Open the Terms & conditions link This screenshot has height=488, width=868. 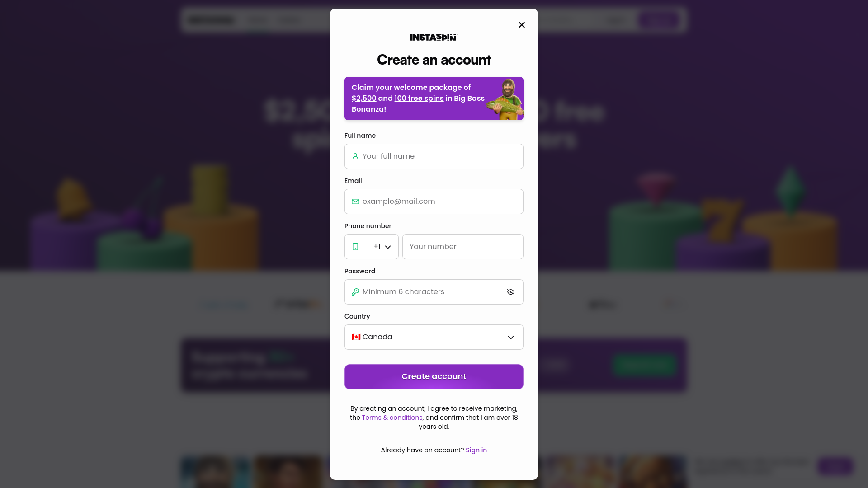click(392, 418)
